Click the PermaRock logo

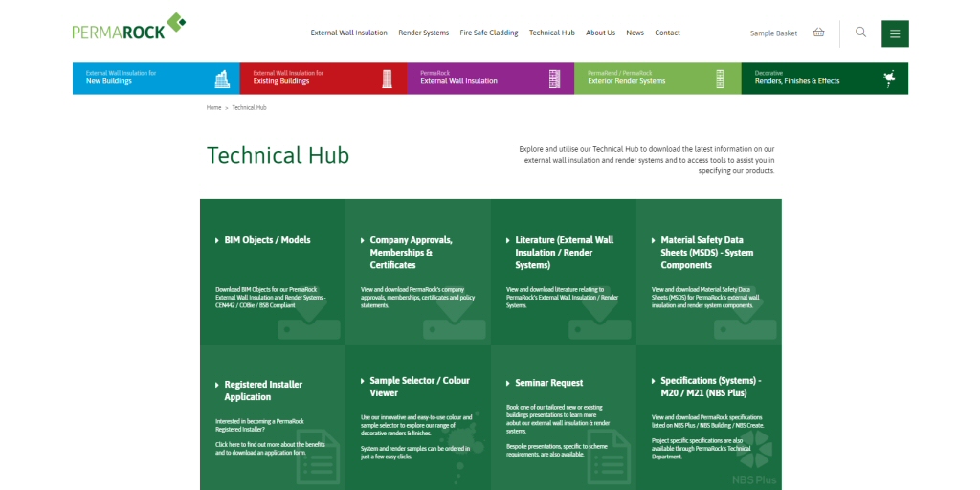(129, 26)
